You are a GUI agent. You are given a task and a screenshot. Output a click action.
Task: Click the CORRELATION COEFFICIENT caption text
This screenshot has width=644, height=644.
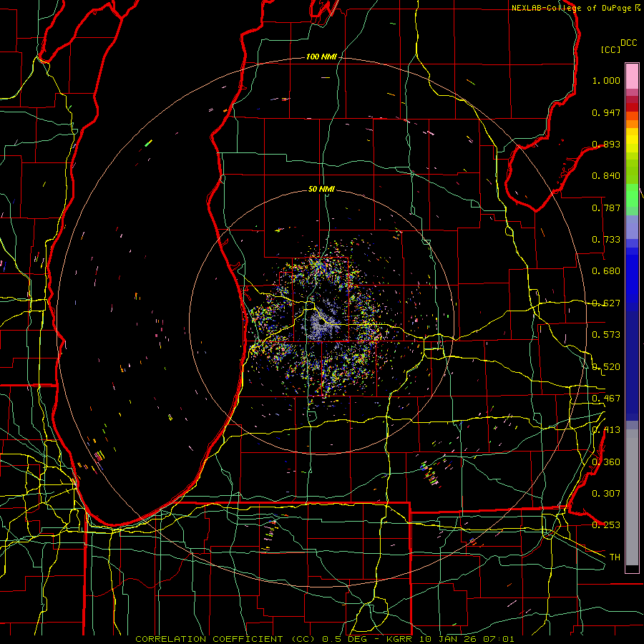click(209, 639)
